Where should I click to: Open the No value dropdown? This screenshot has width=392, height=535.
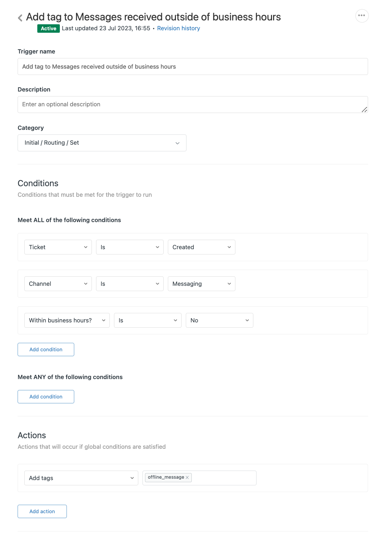(x=220, y=320)
